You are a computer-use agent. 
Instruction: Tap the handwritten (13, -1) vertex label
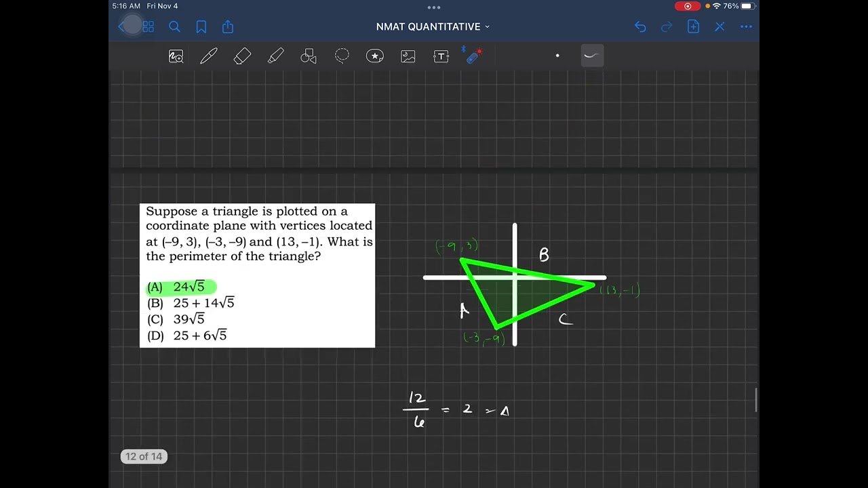620,291
